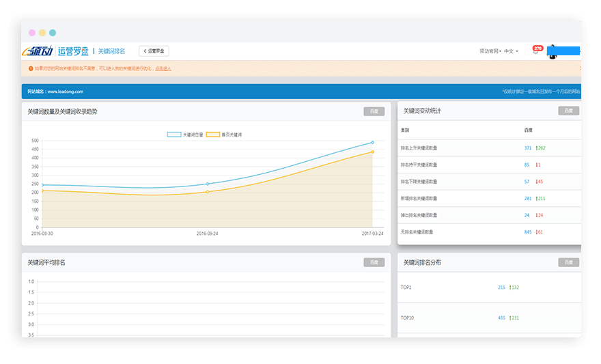Expand the 中文 language dropdown
Viewport: 601px width, 364px height.
pos(511,51)
